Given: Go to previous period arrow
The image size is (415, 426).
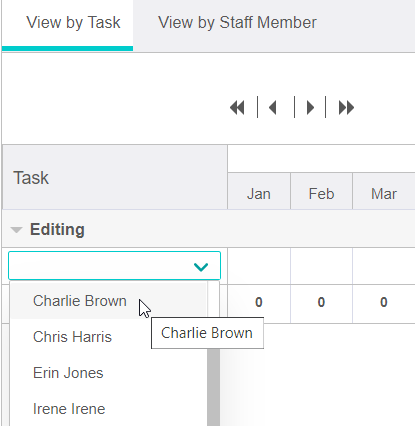Looking at the screenshot, I should click(x=273, y=108).
